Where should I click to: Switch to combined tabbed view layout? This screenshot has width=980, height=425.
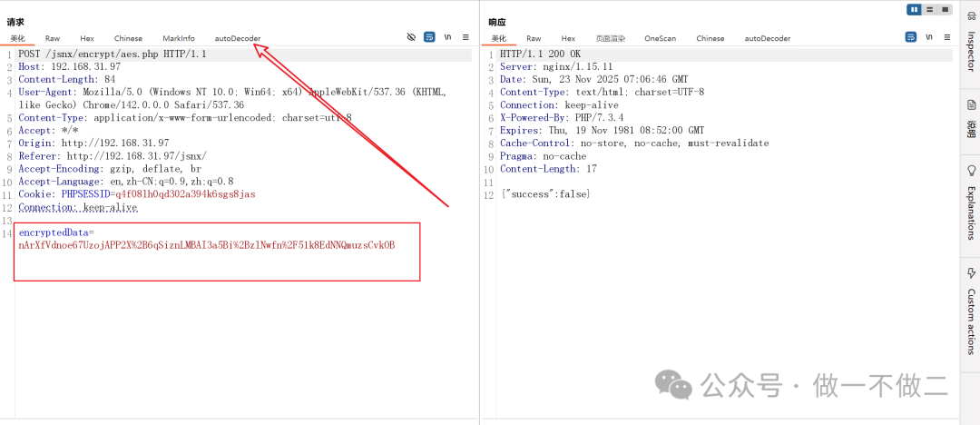pos(945,9)
